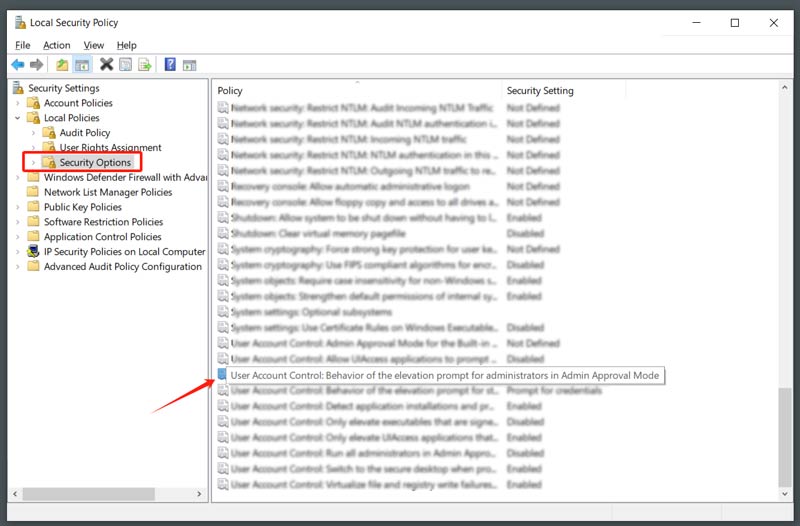Click icon of 'Shutdown: Clear virtual memory pagefile' row
Image resolution: width=800 pixels, height=526 pixels.
pyautogui.click(x=223, y=233)
